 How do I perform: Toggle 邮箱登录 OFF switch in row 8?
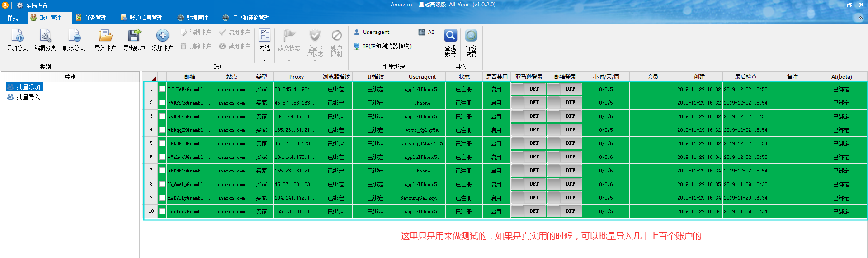pos(565,184)
